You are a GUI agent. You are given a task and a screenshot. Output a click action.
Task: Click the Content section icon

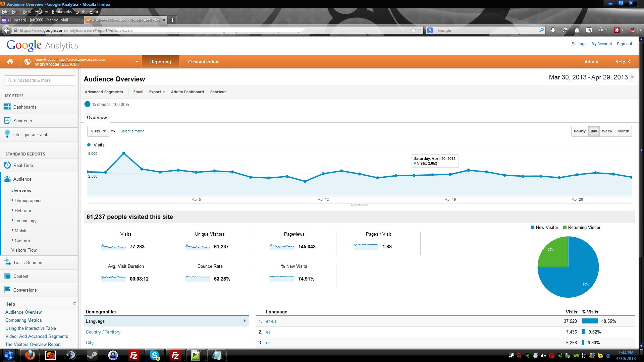point(7,276)
